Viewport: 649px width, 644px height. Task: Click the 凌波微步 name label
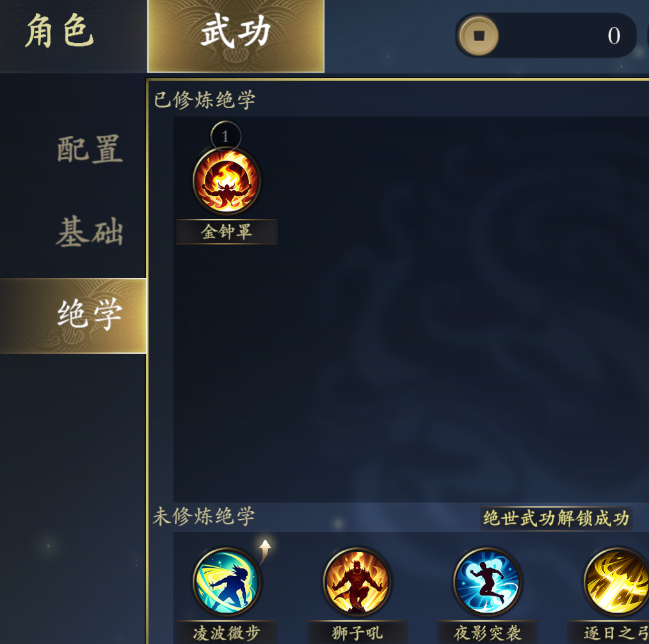point(227,632)
